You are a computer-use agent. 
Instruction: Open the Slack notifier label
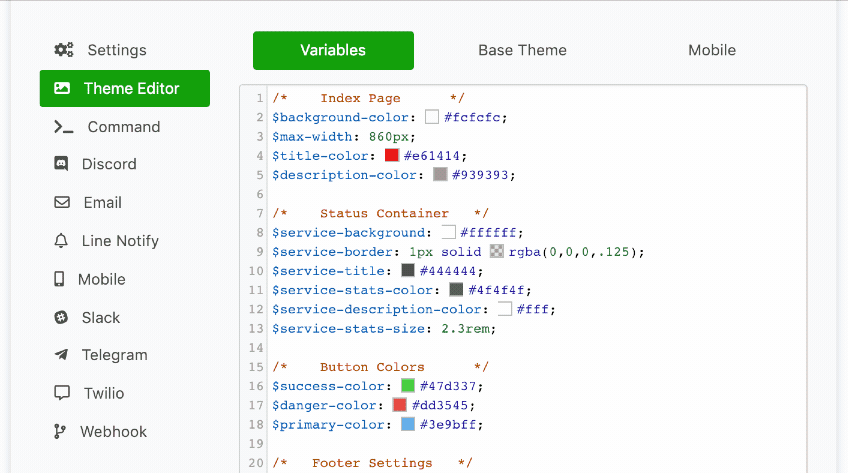pos(101,317)
